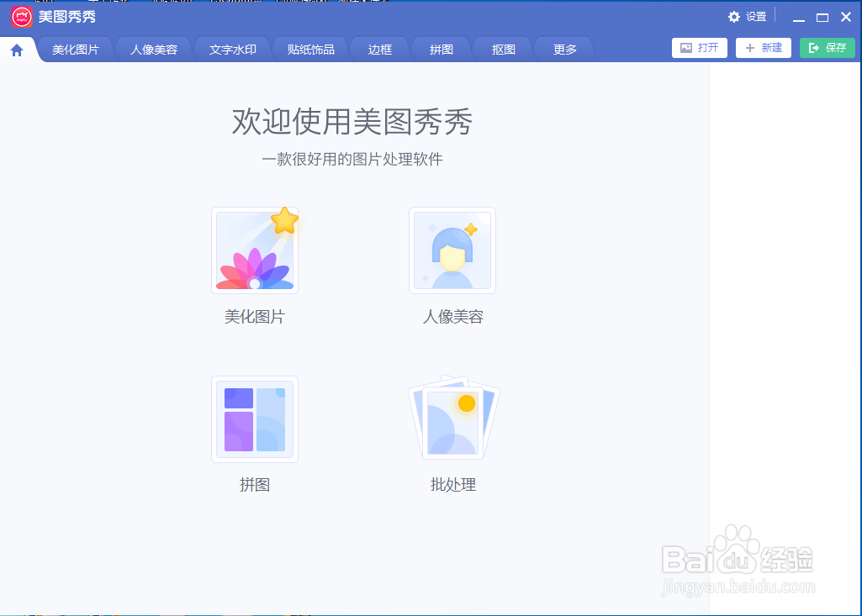
Task: Open settings via the gear icon
Action: 733,16
